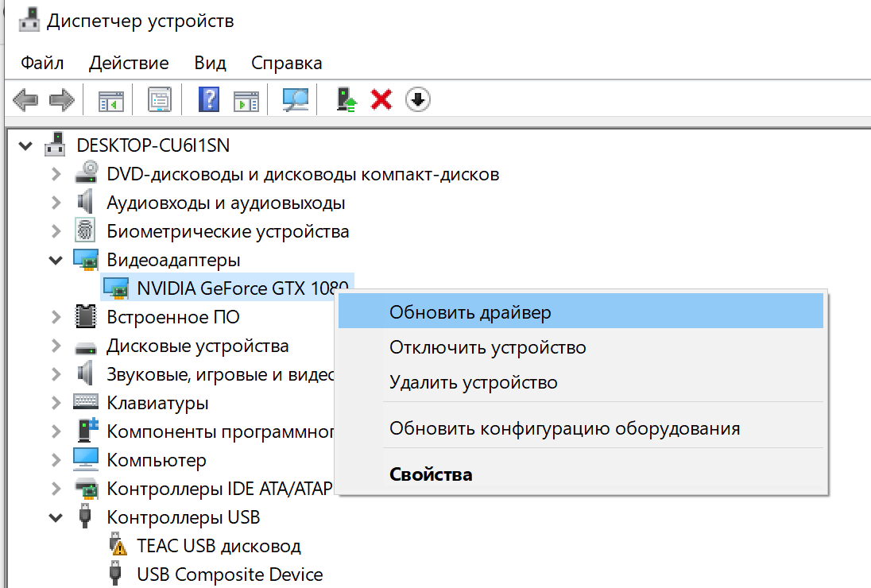Click the disk drives category icon
The width and height of the screenshot is (871, 588).
click(86, 349)
